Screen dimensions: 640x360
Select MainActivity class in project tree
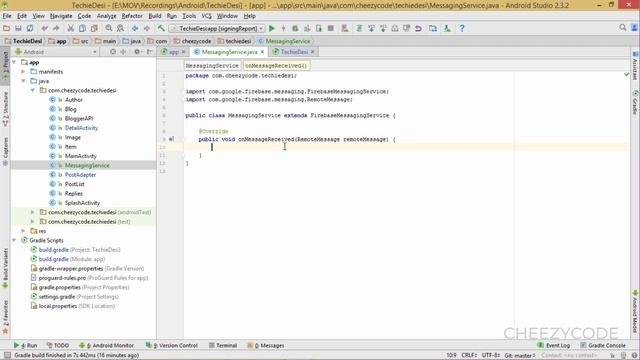80,156
